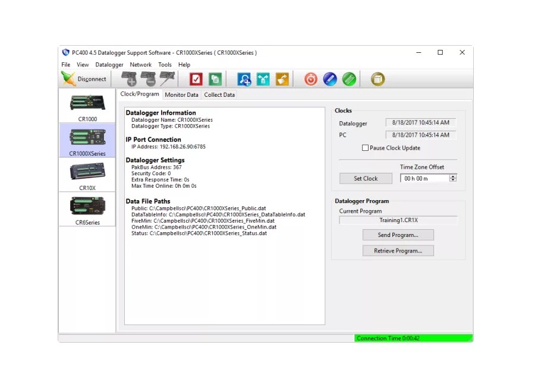Launch the blue pencil CRBasic Editor icon
The height and width of the screenshot is (392, 535).
[x=330, y=79]
